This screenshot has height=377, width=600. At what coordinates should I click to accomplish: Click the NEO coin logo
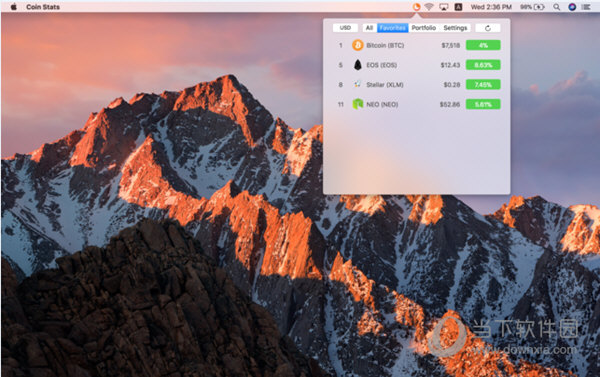[357, 104]
